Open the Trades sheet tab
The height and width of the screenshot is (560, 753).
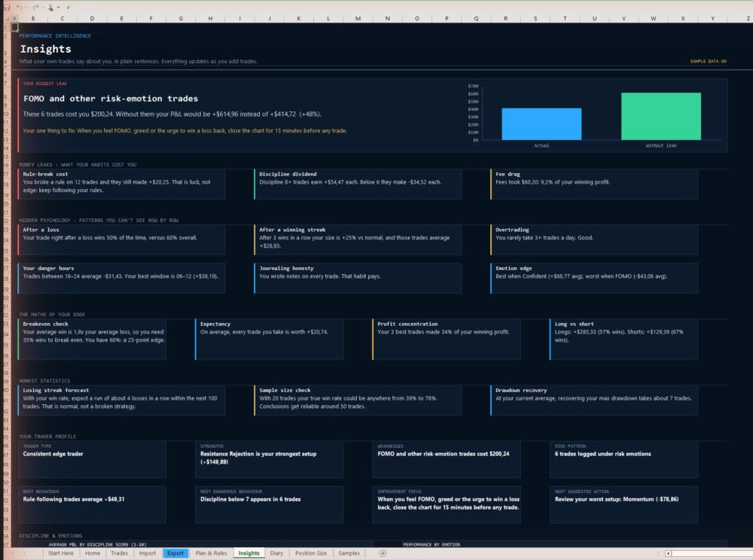point(120,553)
